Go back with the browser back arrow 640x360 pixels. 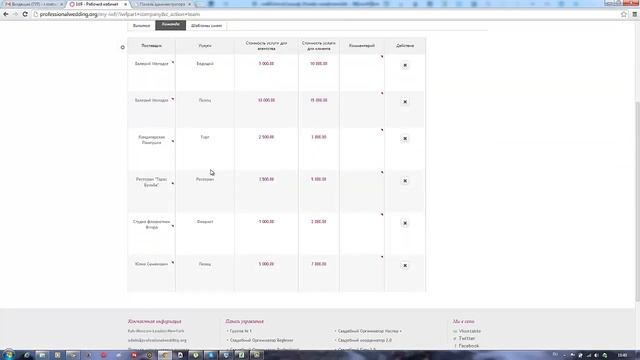point(6,14)
